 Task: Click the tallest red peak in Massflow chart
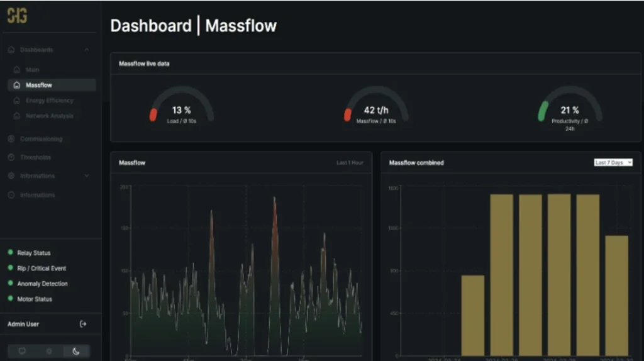coord(274,201)
